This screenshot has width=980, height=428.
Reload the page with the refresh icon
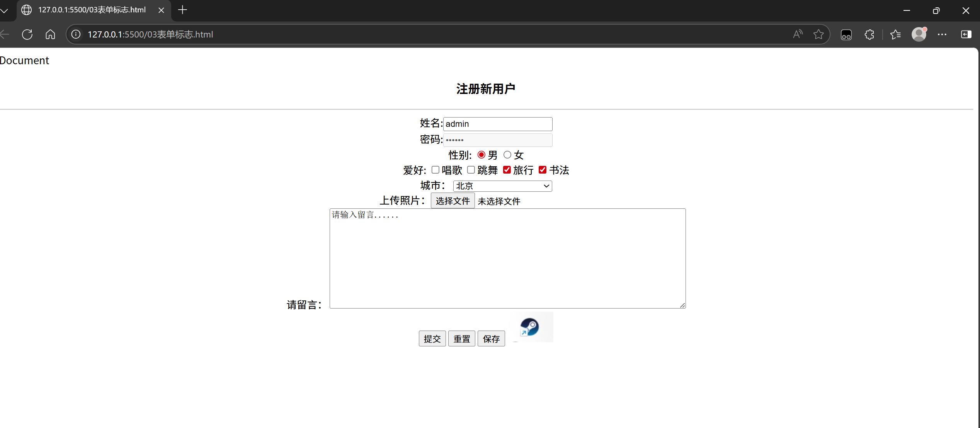[27, 34]
